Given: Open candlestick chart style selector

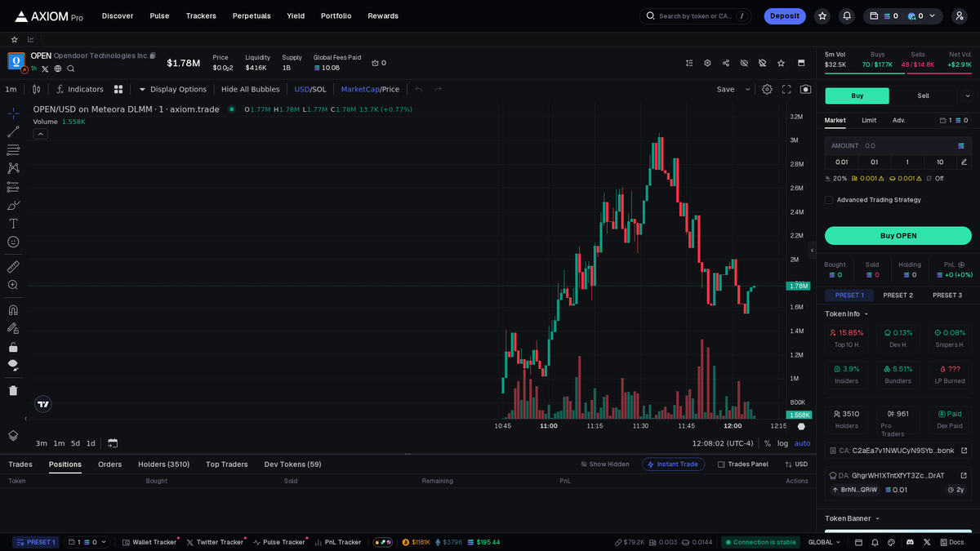Looking at the screenshot, I should pos(36,89).
